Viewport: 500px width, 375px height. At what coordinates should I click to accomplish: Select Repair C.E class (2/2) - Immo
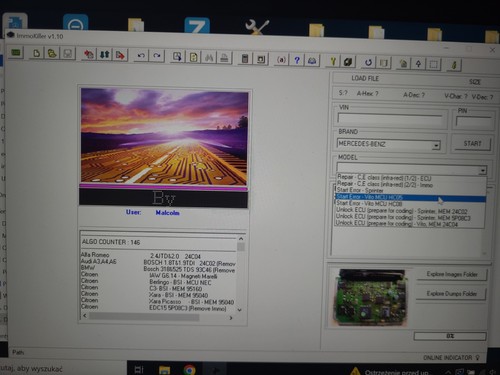coord(385,184)
